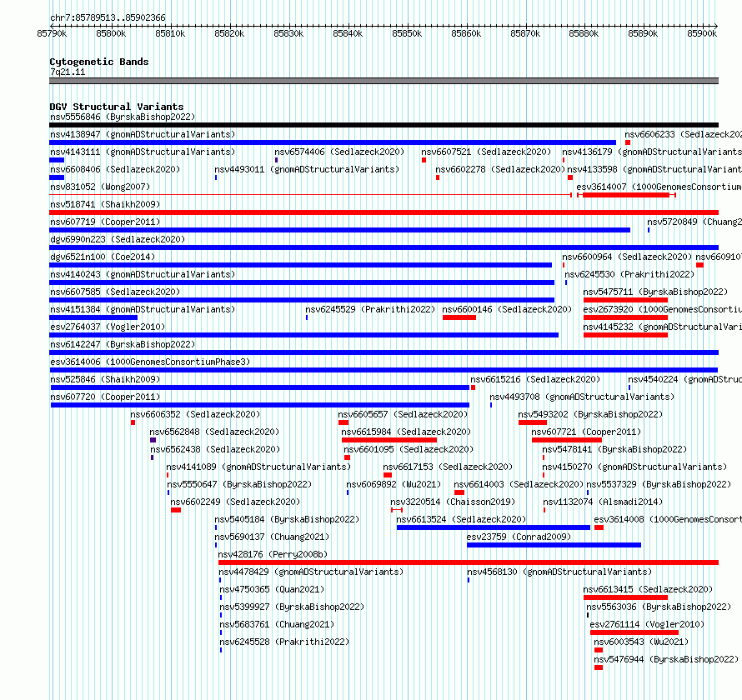Select nsv4140243 gnomADStructuralVariants label

(x=143, y=274)
